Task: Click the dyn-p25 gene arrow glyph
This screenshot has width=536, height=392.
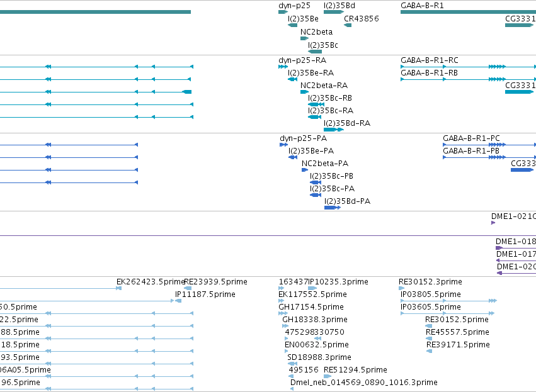Action: click(283, 13)
